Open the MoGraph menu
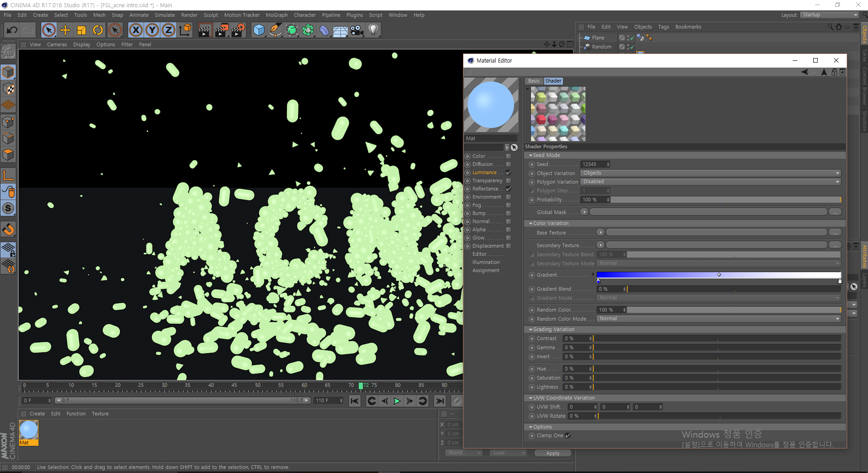 [276, 15]
